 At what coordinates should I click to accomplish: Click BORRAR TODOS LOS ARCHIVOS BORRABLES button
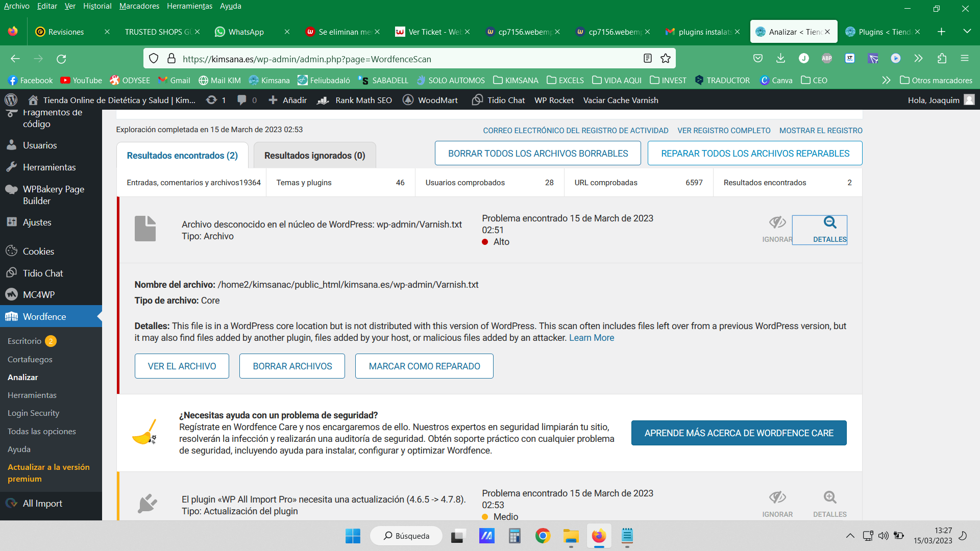pyautogui.click(x=538, y=153)
